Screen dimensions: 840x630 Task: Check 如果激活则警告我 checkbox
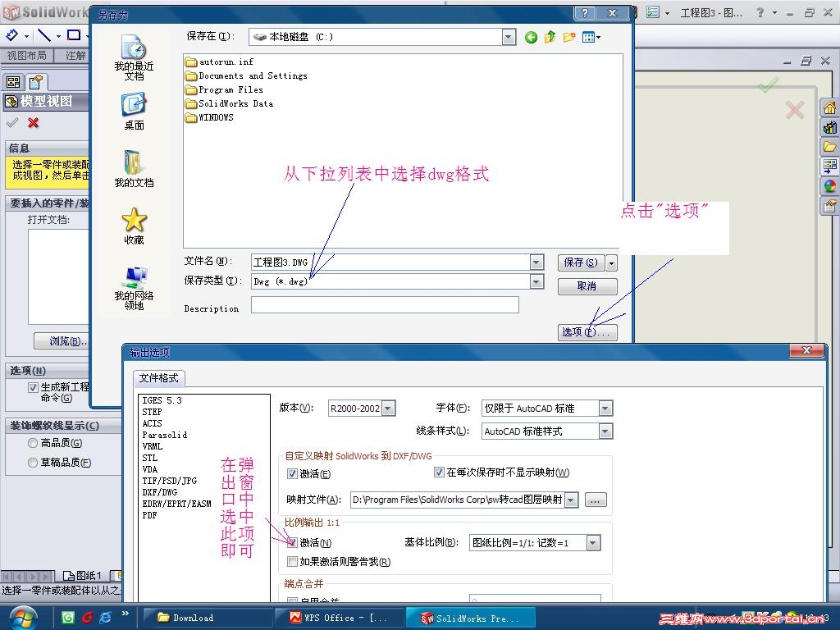pyautogui.click(x=292, y=561)
